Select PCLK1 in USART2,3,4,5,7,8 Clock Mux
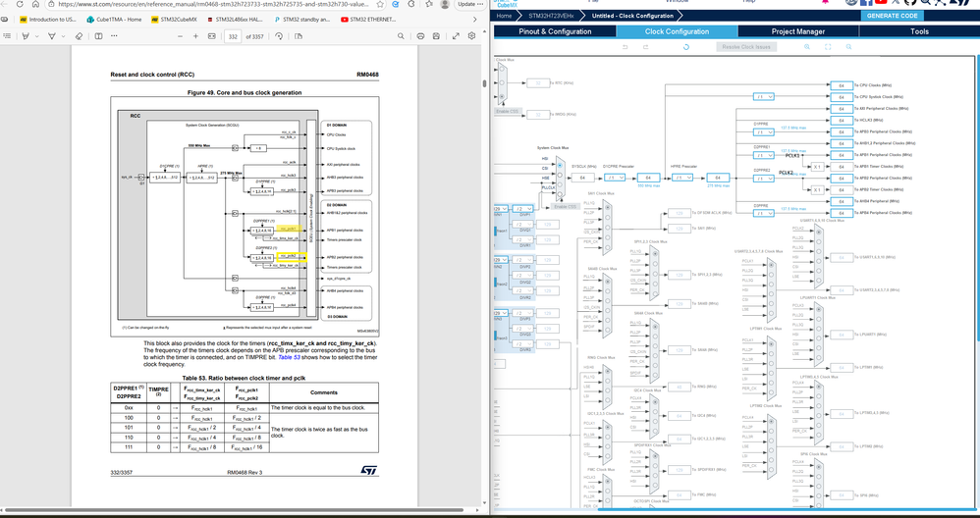The width and height of the screenshot is (980, 518). pos(771,265)
